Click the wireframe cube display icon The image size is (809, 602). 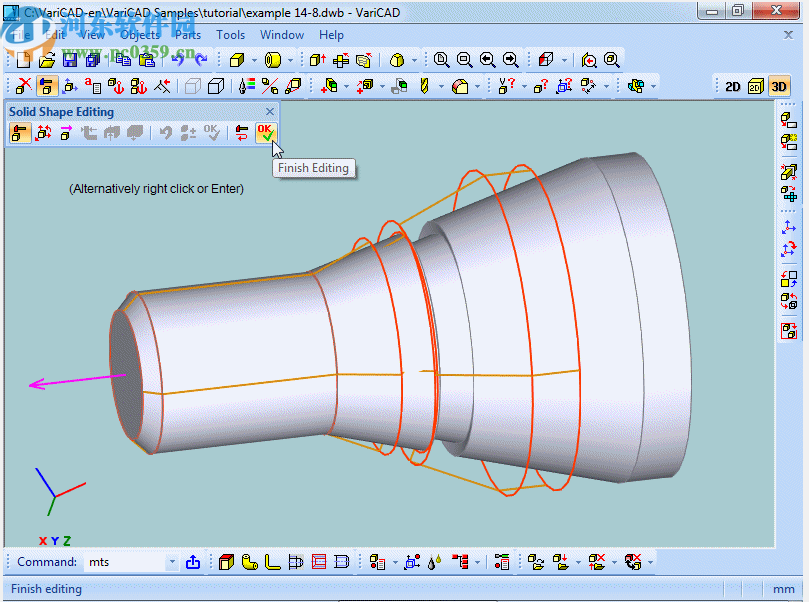coord(192,86)
